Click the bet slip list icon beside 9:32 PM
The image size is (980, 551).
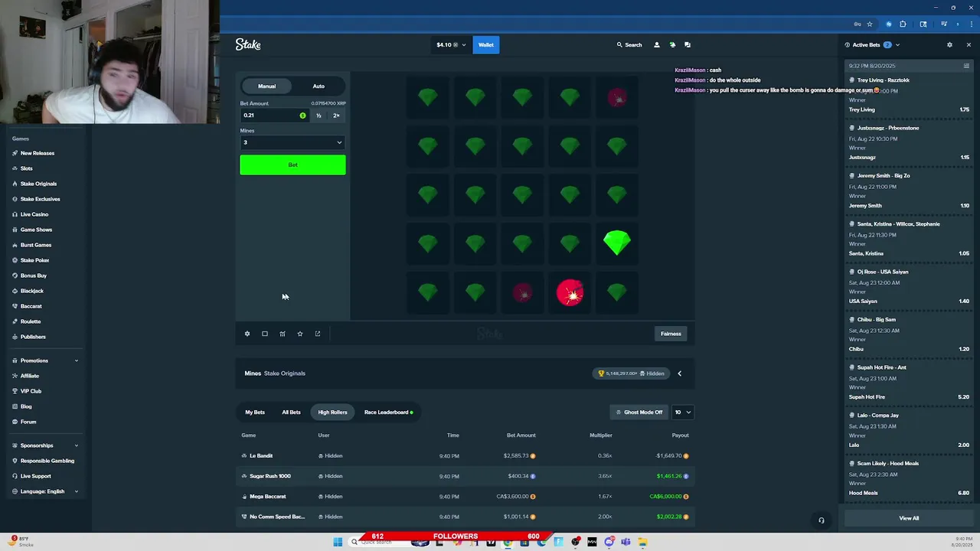[x=966, y=66]
